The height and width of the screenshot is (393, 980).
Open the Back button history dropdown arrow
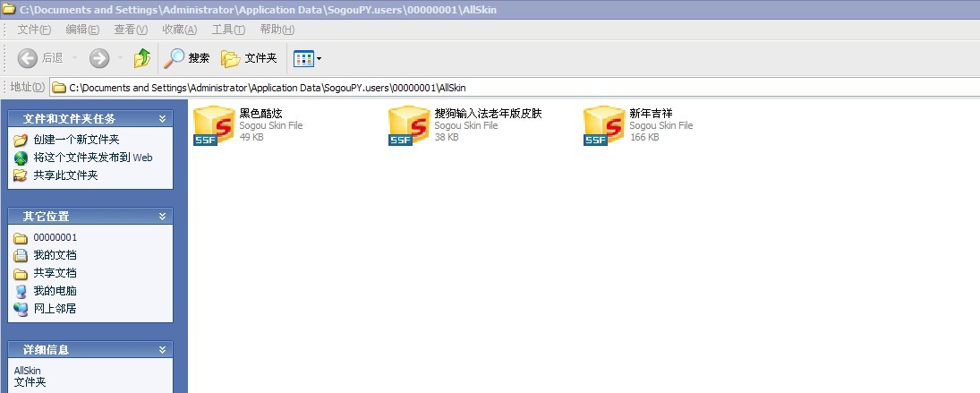coord(74,58)
